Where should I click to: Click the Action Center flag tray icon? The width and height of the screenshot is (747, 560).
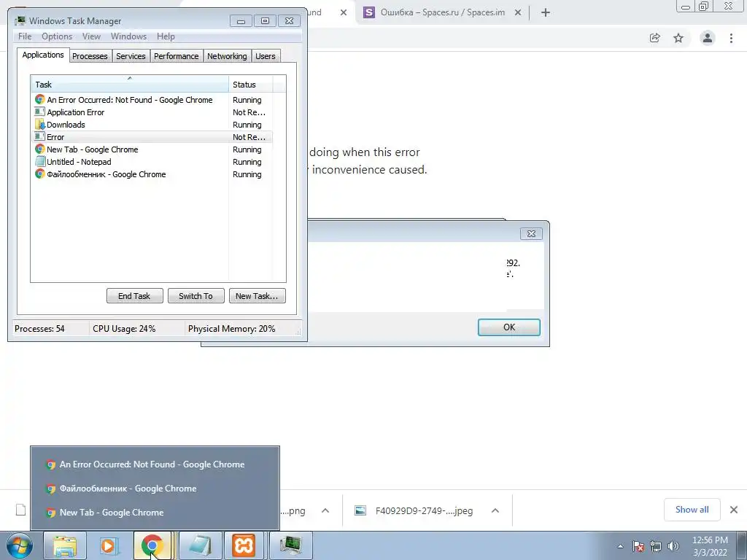click(x=638, y=546)
